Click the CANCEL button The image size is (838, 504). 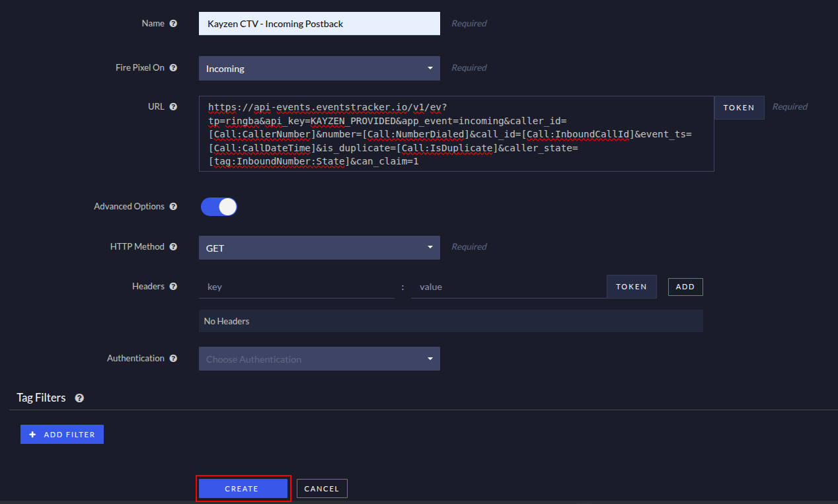(322, 488)
